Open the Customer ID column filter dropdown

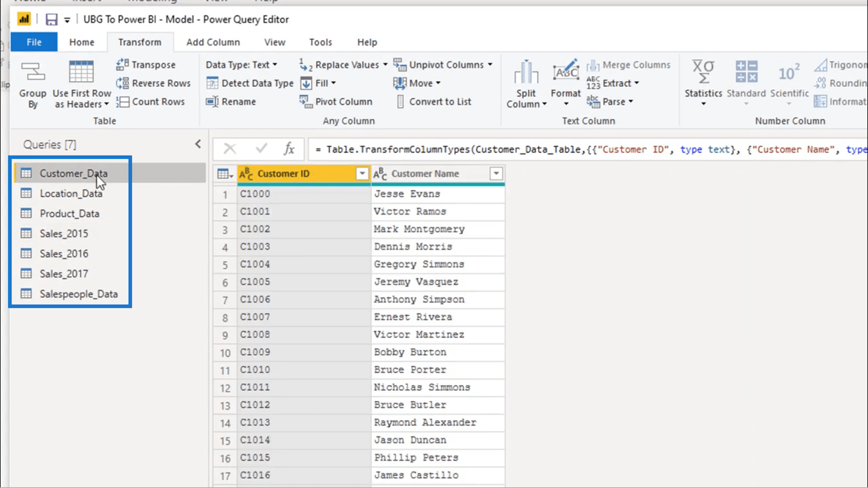[362, 174]
